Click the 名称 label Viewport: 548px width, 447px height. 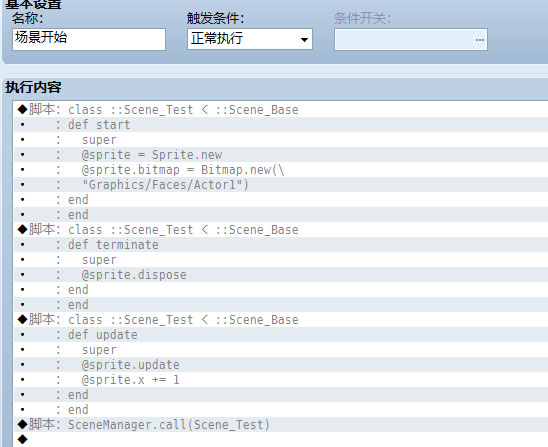[28, 18]
